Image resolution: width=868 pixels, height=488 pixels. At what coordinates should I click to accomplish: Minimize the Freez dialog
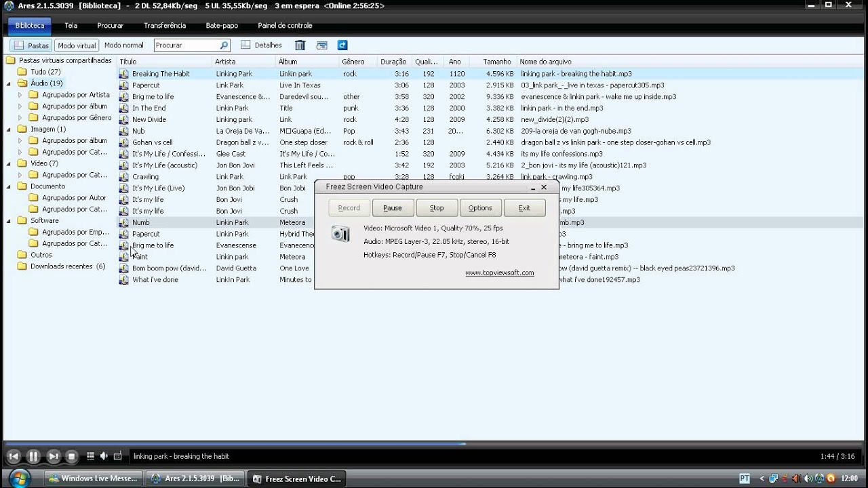533,188
